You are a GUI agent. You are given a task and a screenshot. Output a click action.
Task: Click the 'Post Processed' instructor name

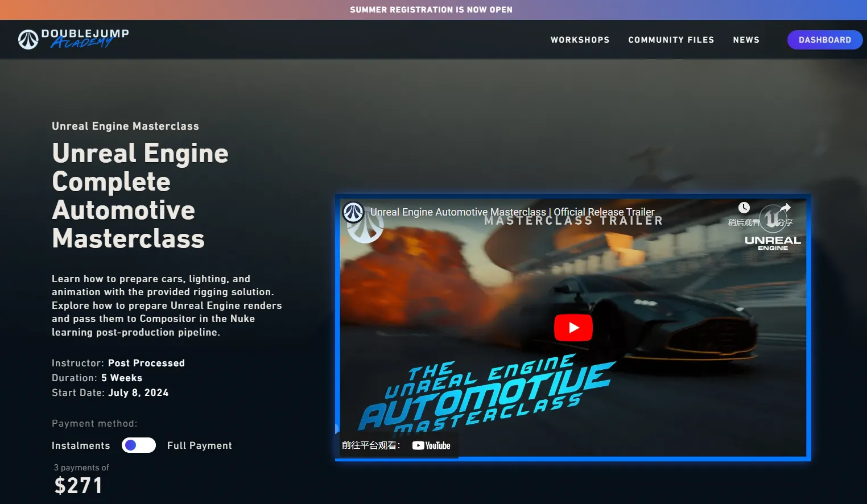146,363
